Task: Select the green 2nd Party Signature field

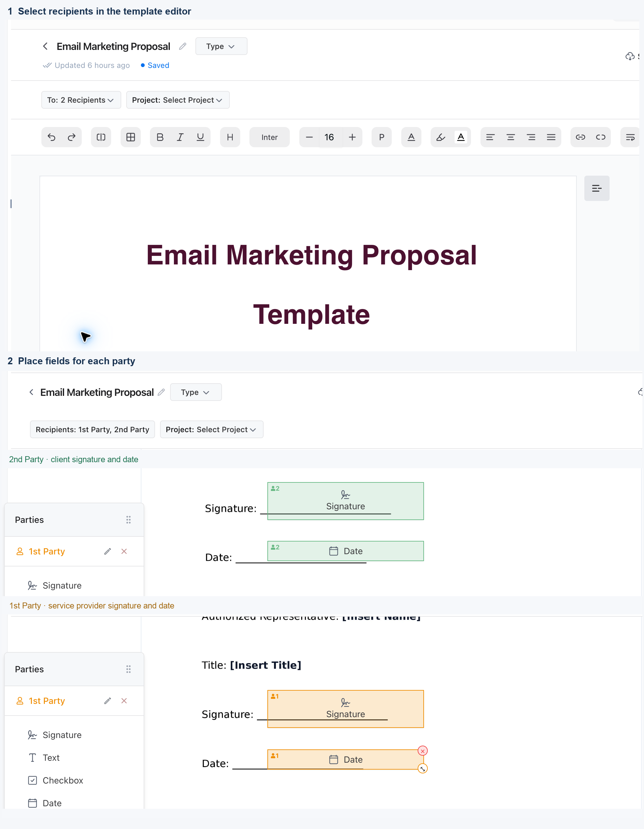Action: 345,501
